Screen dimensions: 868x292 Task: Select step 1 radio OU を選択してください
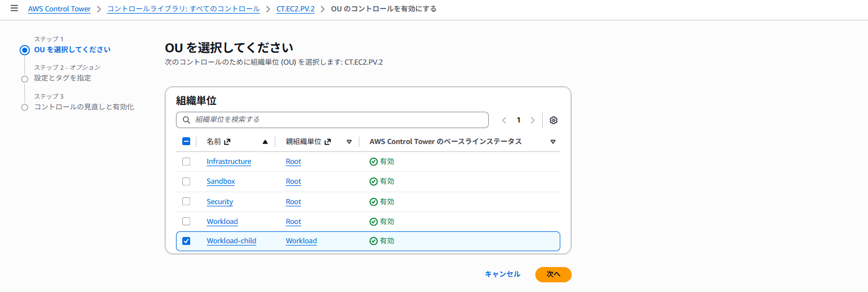point(24,50)
